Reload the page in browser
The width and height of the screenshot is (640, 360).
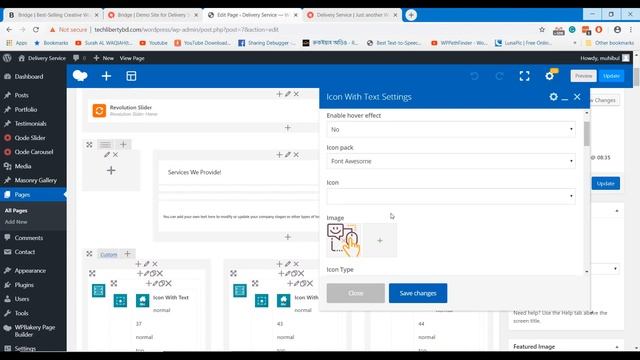click(36, 29)
